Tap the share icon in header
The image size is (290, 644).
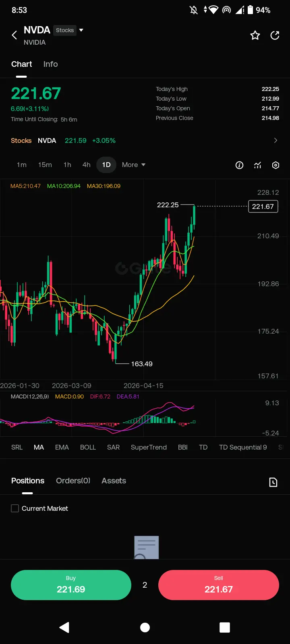275,35
